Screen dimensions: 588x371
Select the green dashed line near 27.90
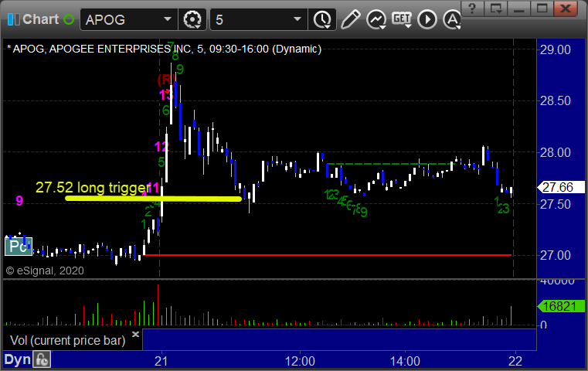click(x=389, y=164)
